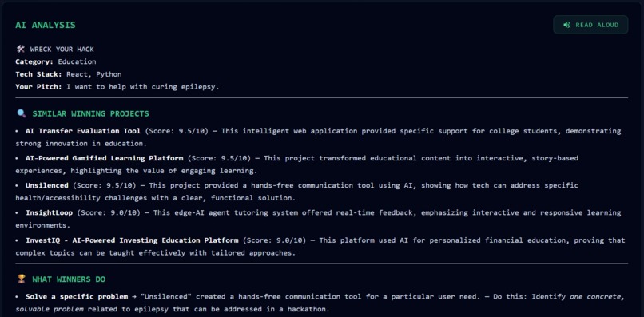This screenshot has height=317, width=644.
Task: Click the Category: Education line
Action: tap(56, 62)
